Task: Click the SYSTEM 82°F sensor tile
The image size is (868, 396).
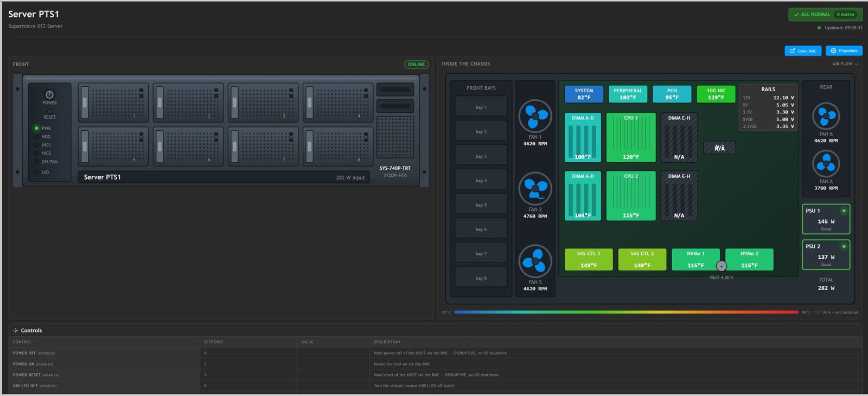Action: [x=584, y=94]
